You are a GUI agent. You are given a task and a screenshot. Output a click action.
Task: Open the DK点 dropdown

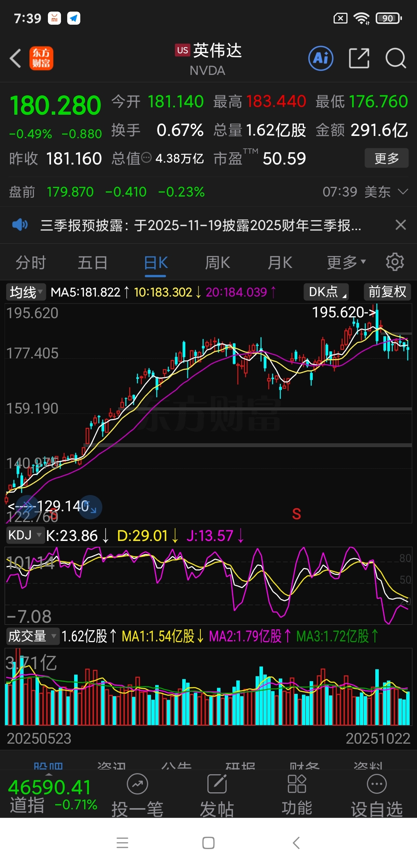(x=326, y=292)
